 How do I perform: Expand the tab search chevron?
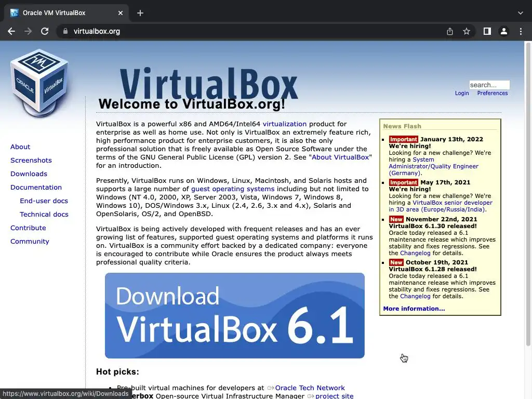(521, 13)
